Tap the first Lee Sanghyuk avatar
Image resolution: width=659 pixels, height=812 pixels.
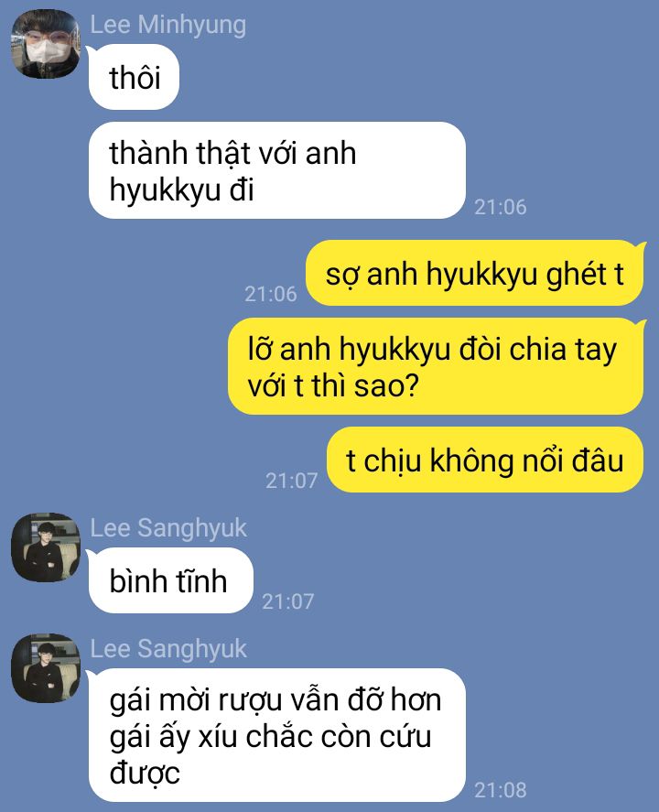(46, 547)
